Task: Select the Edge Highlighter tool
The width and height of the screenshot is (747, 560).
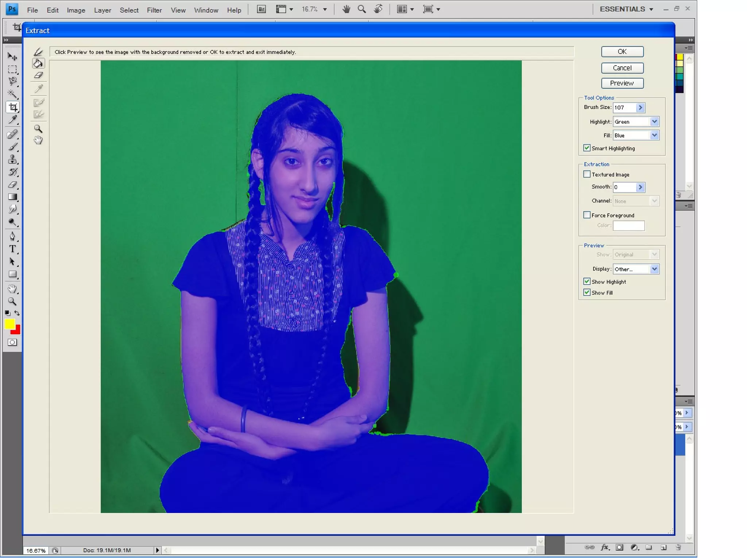Action: (38, 52)
